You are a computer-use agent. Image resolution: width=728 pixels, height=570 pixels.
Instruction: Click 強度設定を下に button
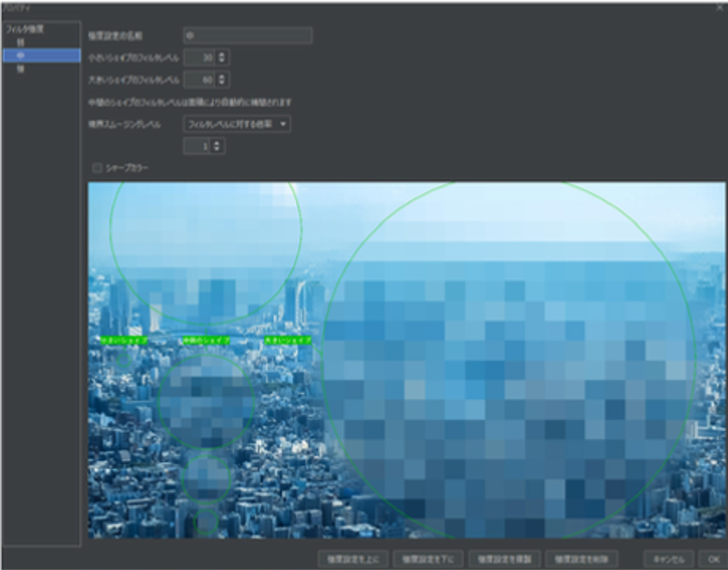(x=428, y=560)
